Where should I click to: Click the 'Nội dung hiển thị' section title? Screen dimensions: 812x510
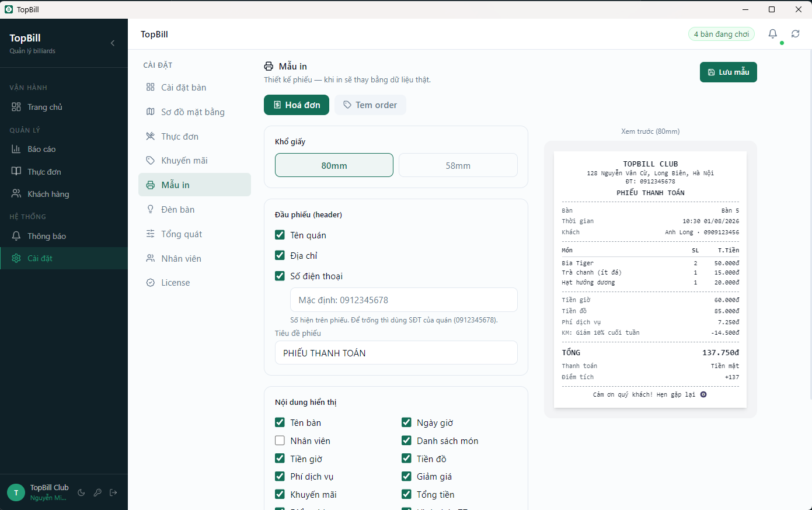306,402
